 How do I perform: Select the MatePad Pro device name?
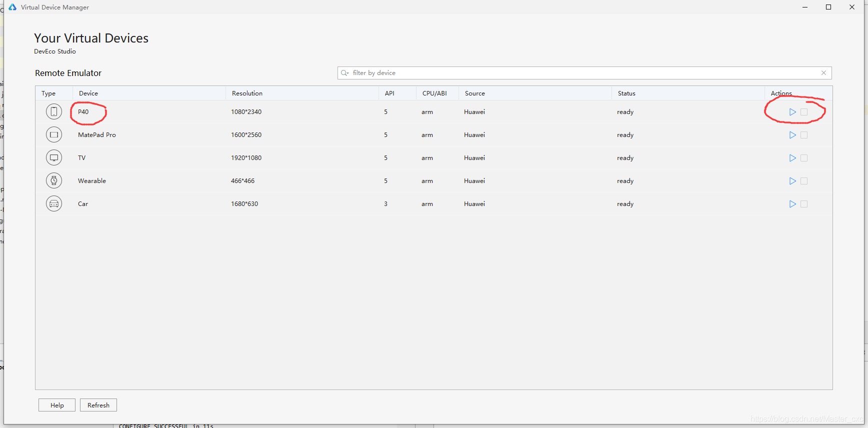point(97,135)
